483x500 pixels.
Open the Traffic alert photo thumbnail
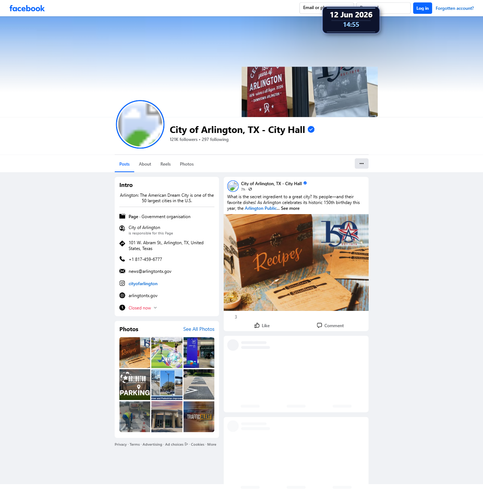199,416
